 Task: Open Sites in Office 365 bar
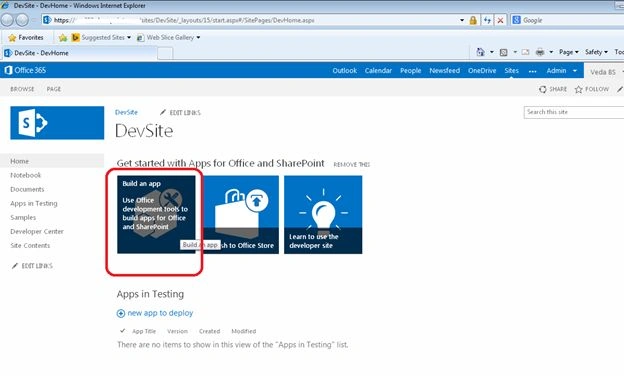click(x=511, y=70)
